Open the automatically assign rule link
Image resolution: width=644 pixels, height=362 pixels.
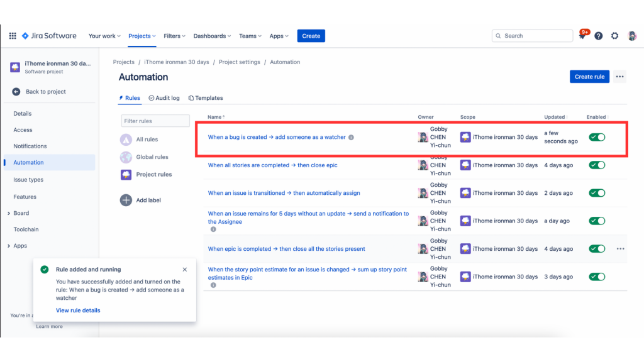[x=284, y=193]
